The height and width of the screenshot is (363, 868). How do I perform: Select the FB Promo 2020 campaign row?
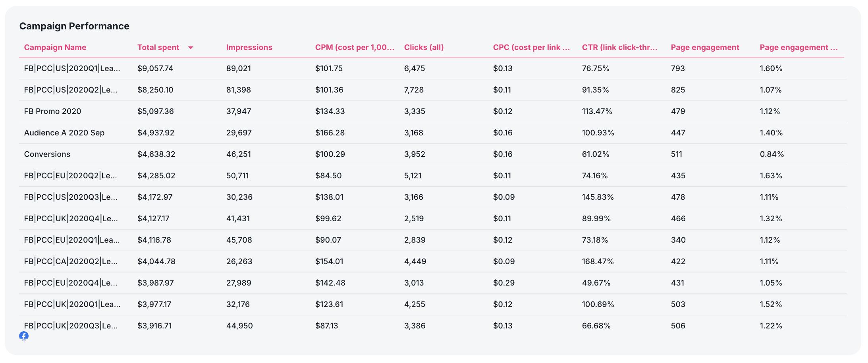[52, 111]
